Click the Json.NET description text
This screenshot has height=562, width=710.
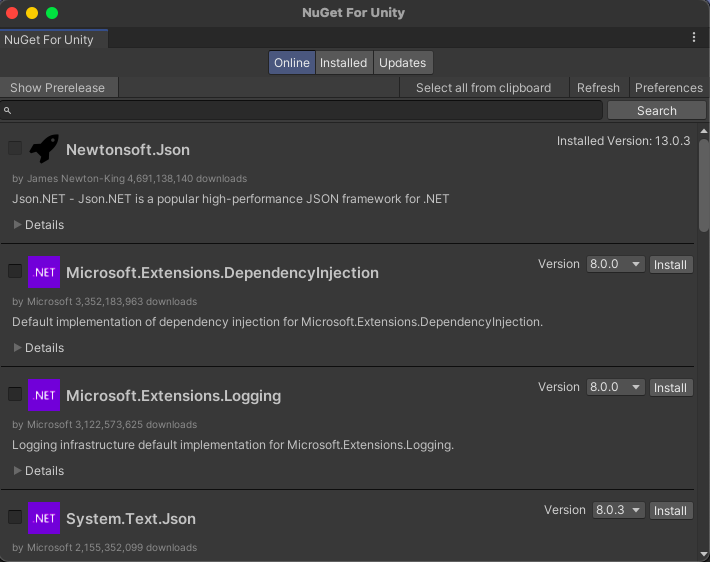[x=230, y=199]
